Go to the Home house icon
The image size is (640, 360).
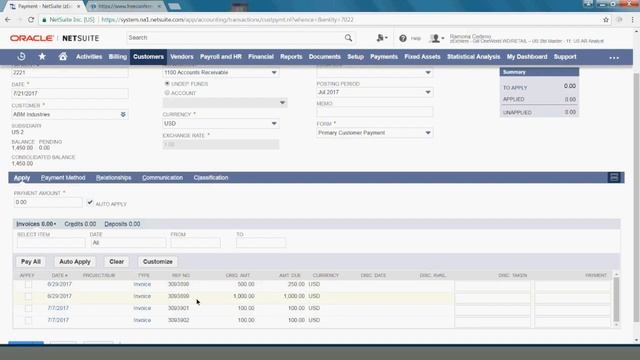point(63,57)
